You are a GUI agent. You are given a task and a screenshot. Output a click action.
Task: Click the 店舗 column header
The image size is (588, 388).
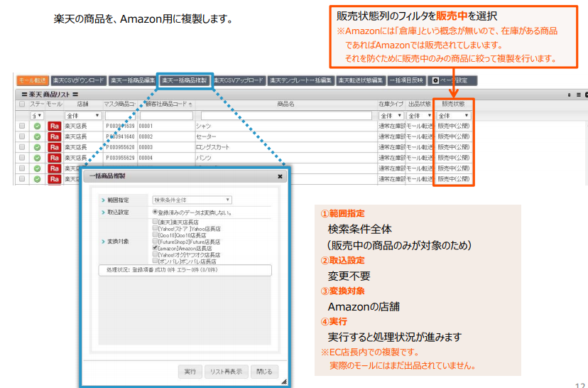pos(82,104)
